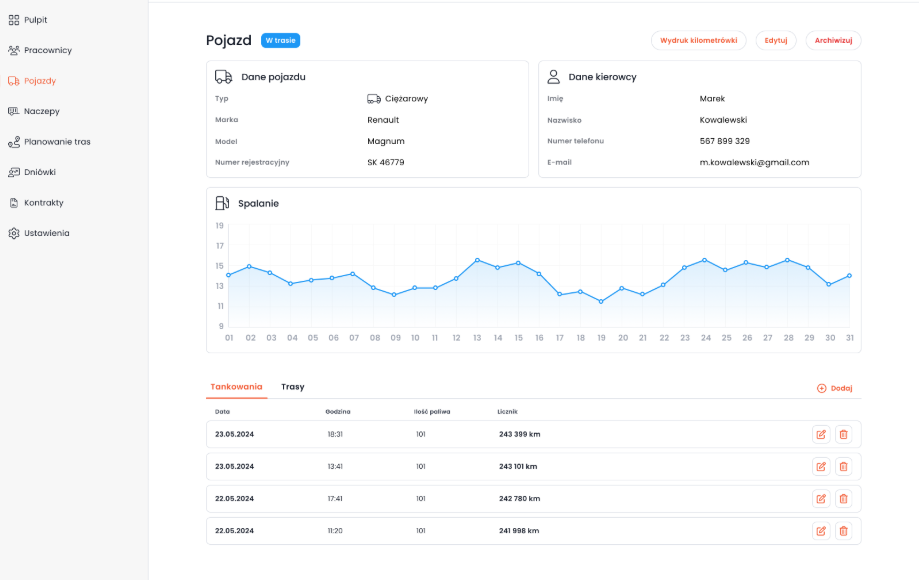Go to Pojazdy in the sidebar
The image size is (919, 580).
[40, 81]
